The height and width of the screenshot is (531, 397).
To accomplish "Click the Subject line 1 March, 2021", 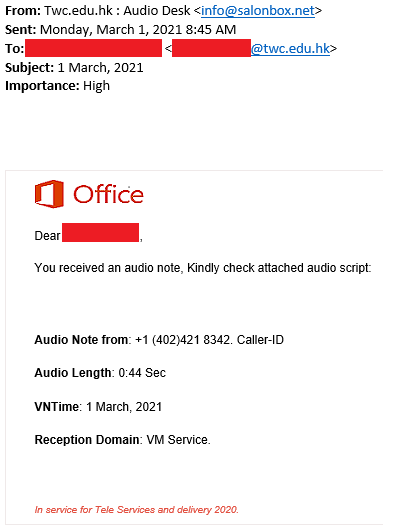I will tap(74, 68).
